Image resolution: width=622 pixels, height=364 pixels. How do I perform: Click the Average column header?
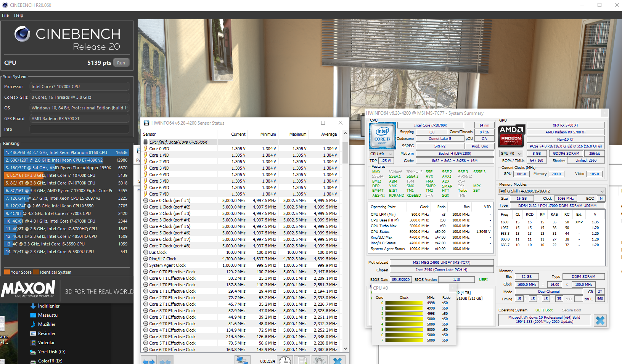point(329,134)
